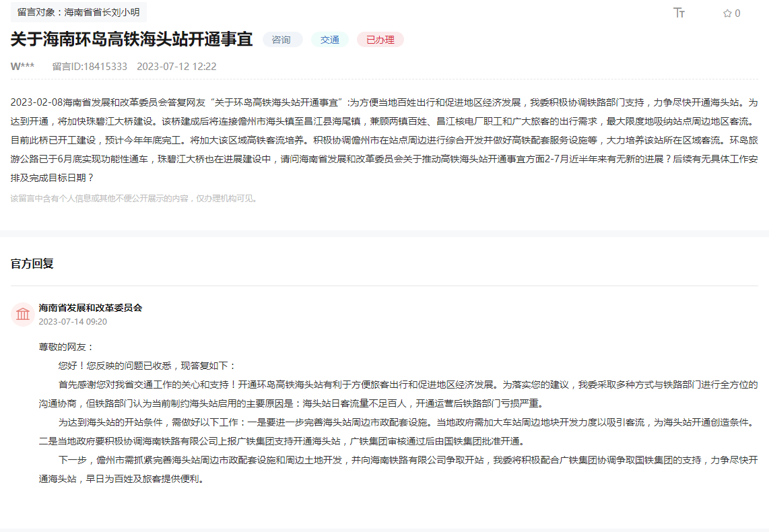This screenshot has height=532, width=769.
Task: Click the font size adjustment icon
Action: point(679,13)
